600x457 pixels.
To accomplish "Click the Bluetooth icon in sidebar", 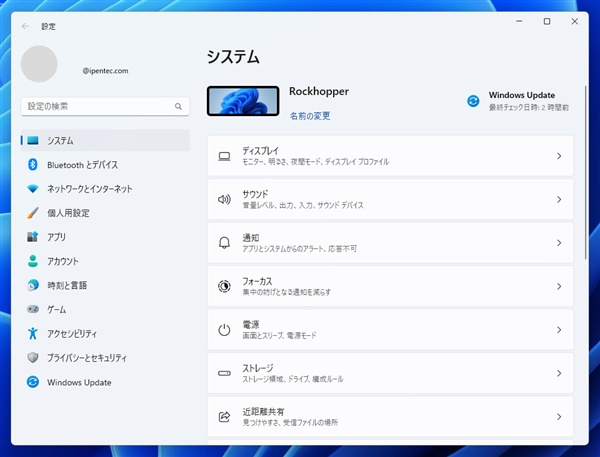I will pos(33,165).
